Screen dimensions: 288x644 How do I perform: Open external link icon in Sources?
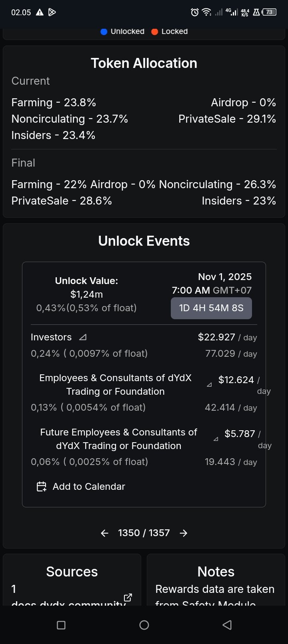pos(128,598)
